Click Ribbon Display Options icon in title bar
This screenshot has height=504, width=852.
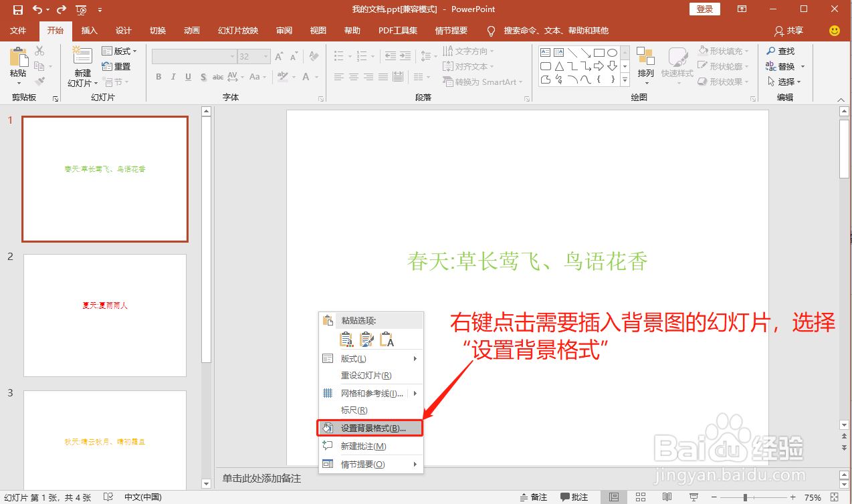tap(742, 9)
